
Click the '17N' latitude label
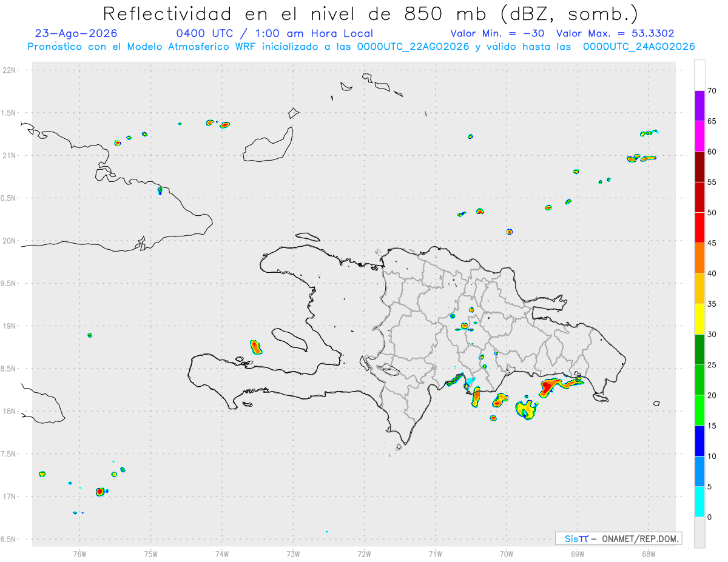tap(10, 497)
